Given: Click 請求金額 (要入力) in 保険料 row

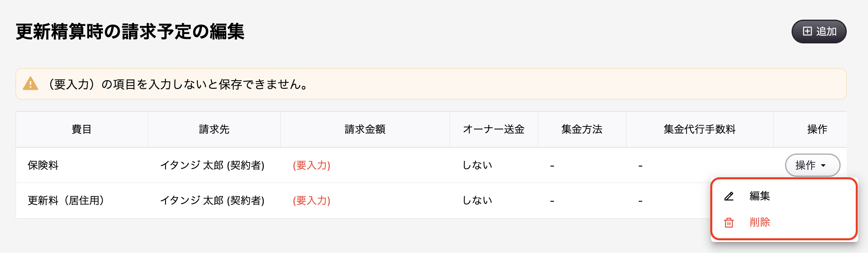Looking at the screenshot, I should (x=311, y=165).
